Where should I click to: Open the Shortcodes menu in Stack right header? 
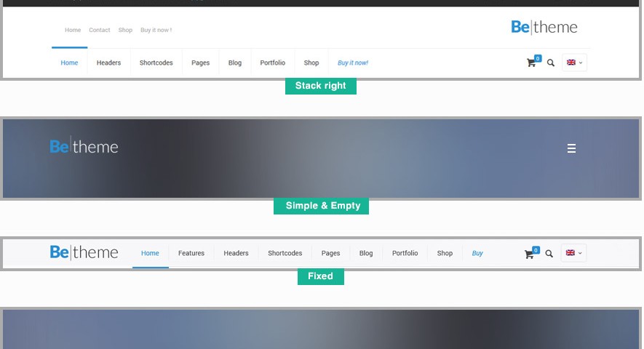(156, 63)
